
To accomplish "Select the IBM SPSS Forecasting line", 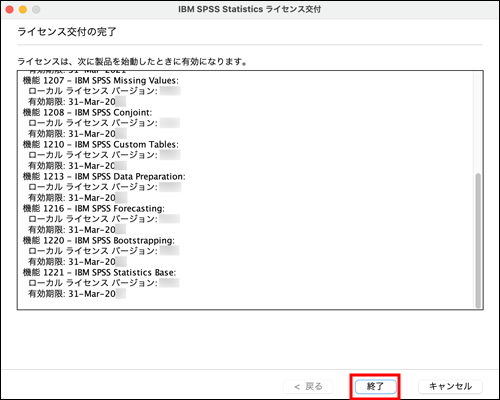I will pos(94,209).
